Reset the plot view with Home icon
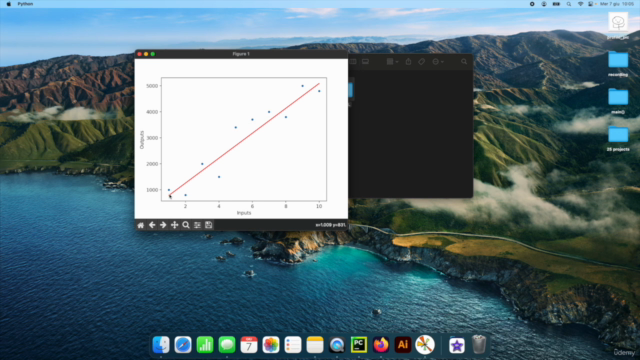640x360 pixels. click(140, 225)
